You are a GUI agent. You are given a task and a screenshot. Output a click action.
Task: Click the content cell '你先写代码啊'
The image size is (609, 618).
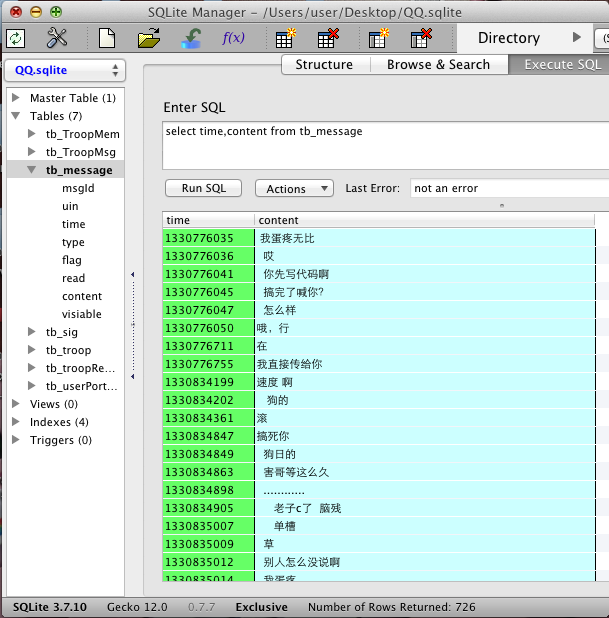coord(425,274)
